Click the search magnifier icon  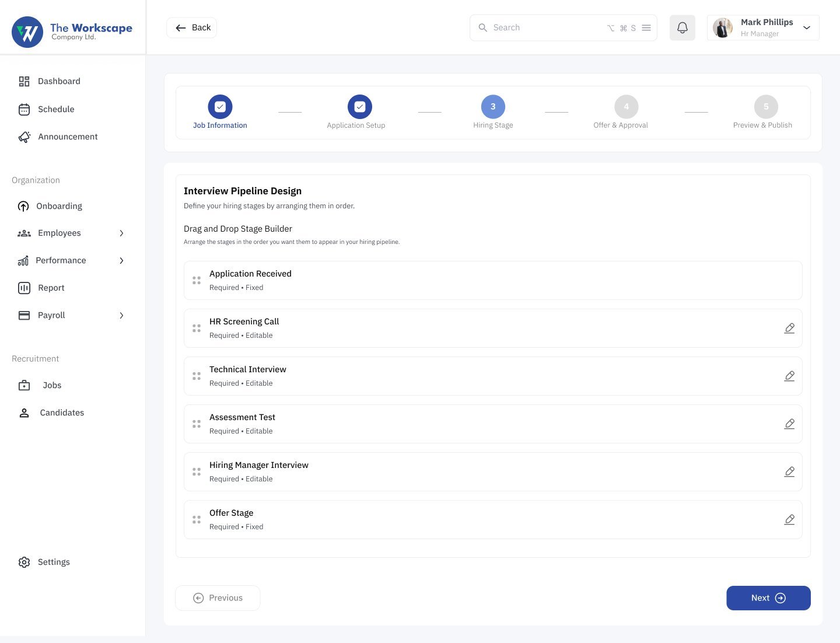[482, 27]
